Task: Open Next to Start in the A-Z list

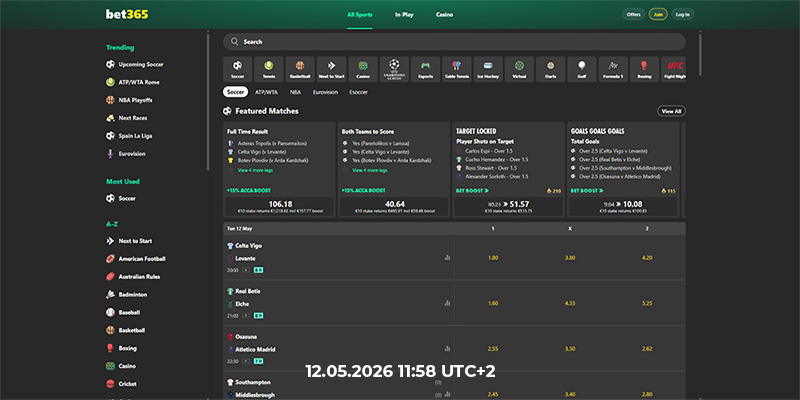Action: (x=129, y=241)
